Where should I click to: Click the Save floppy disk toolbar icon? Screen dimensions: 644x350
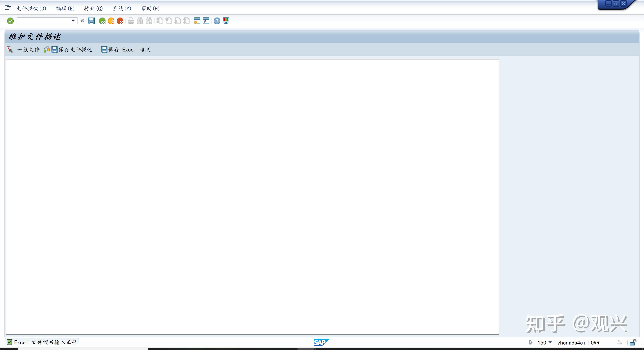coord(91,21)
